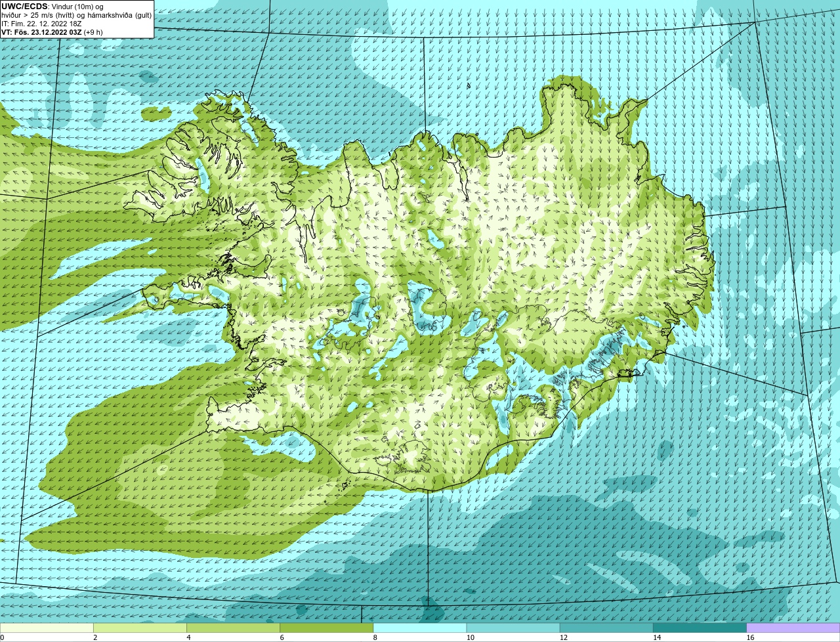Click the 'UWC/ECDS: Vindur (10m) og' title line
Screen dimensions: 840x642
(52, 7)
